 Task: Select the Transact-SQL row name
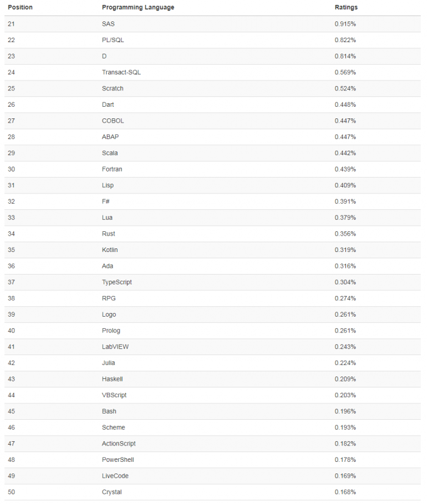pyautogui.click(x=121, y=72)
